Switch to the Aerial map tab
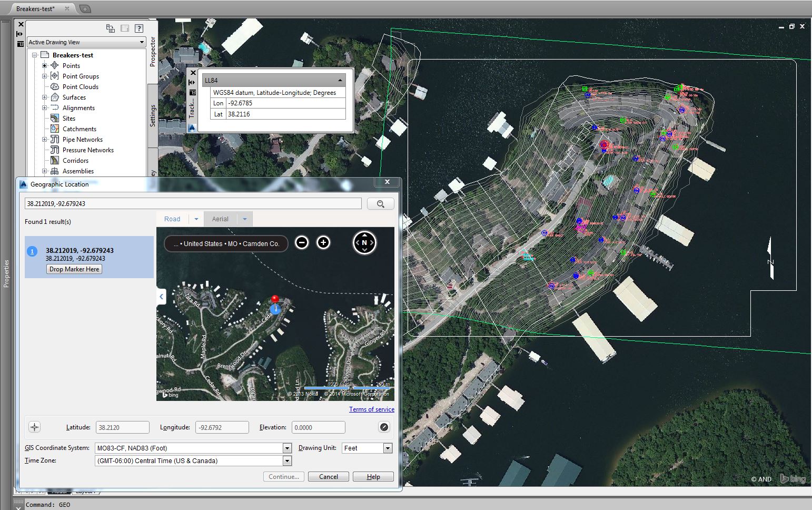812x510 pixels. pyautogui.click(x=220, y=219)
